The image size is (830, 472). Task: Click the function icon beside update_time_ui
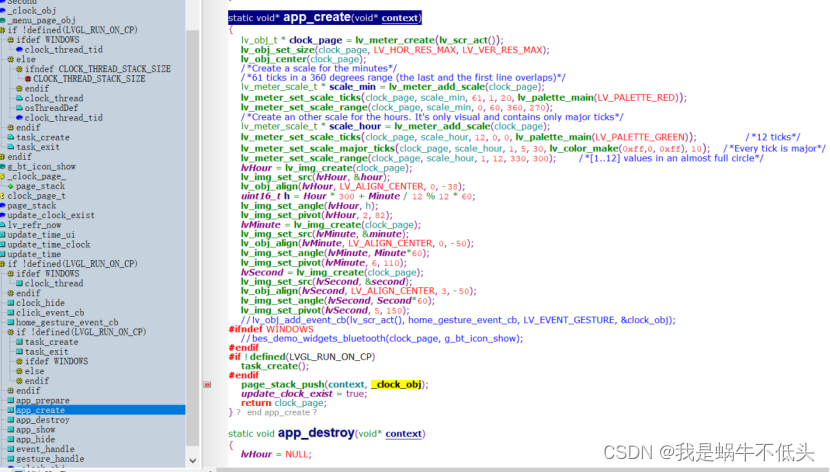[x=3, y=234]
